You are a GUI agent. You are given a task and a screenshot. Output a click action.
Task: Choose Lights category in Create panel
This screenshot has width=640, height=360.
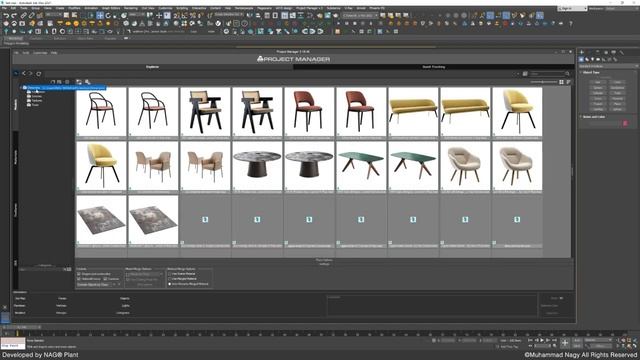tap(593, 59)
